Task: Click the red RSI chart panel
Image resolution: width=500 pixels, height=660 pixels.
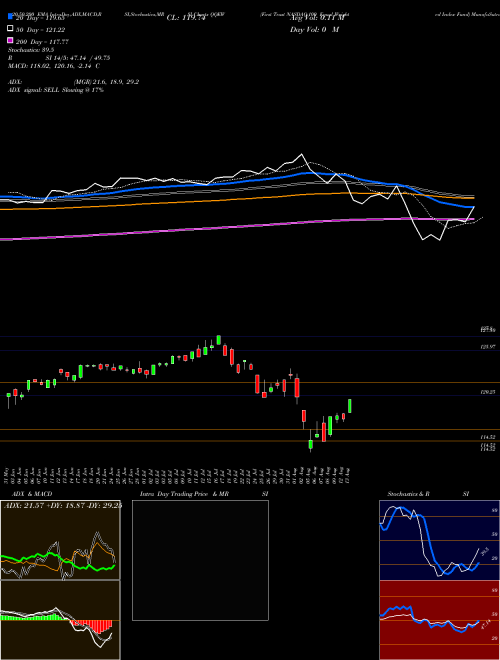Action: pyautogui.click(x=439, y=620)
